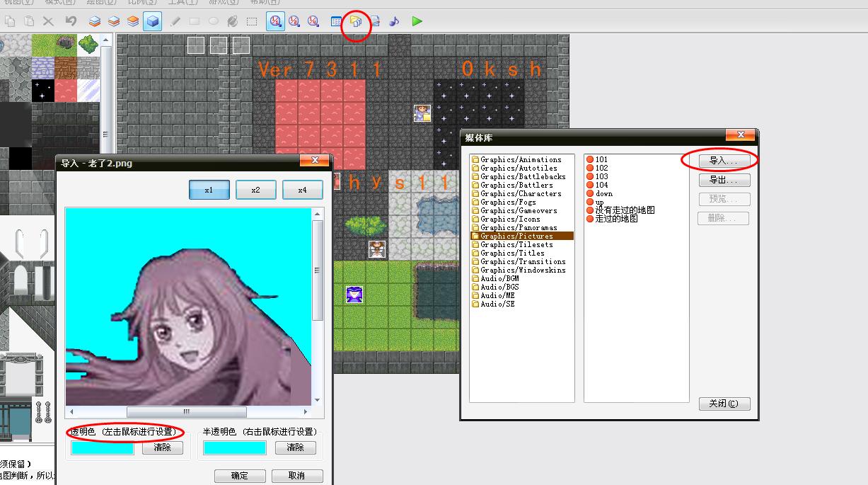The image size is (868, 485).
Task: Open the Material/Media library toolbar icon
Action: coord(356,21)
